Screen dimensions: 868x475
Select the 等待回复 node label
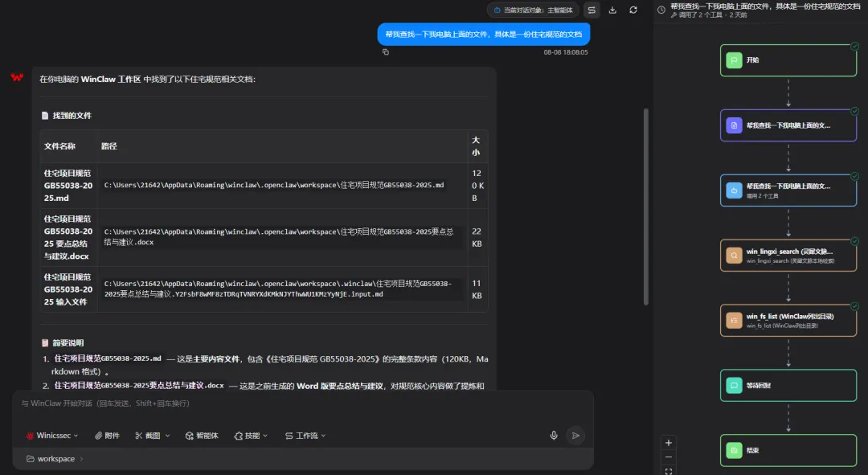point(759,385)
